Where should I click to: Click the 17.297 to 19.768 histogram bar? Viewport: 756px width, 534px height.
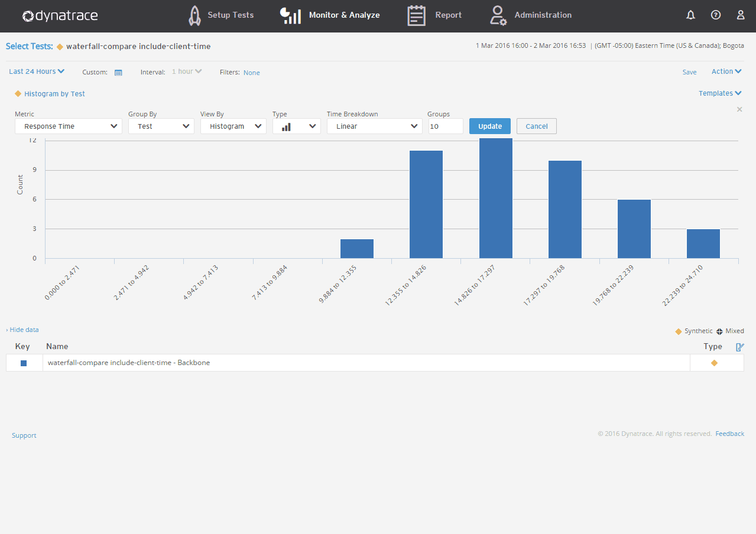pos(565,209)
